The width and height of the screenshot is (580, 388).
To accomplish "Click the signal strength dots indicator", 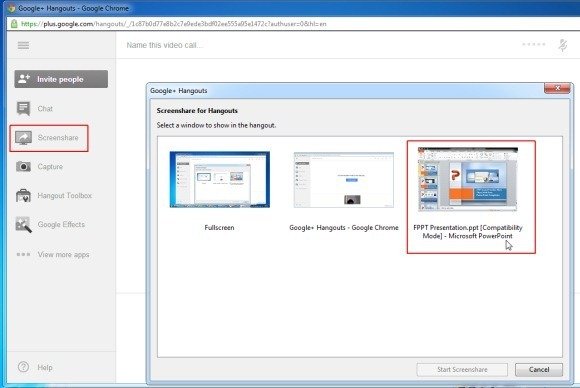I will 534,44.
